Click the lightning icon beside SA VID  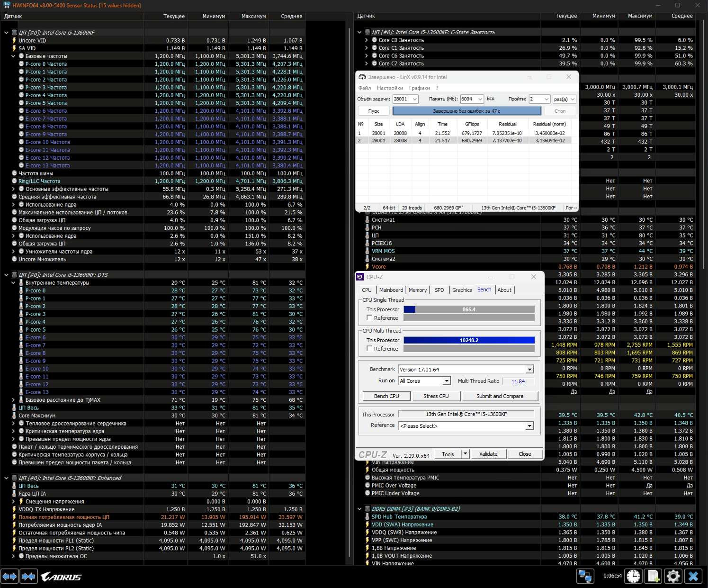(14, 48)
